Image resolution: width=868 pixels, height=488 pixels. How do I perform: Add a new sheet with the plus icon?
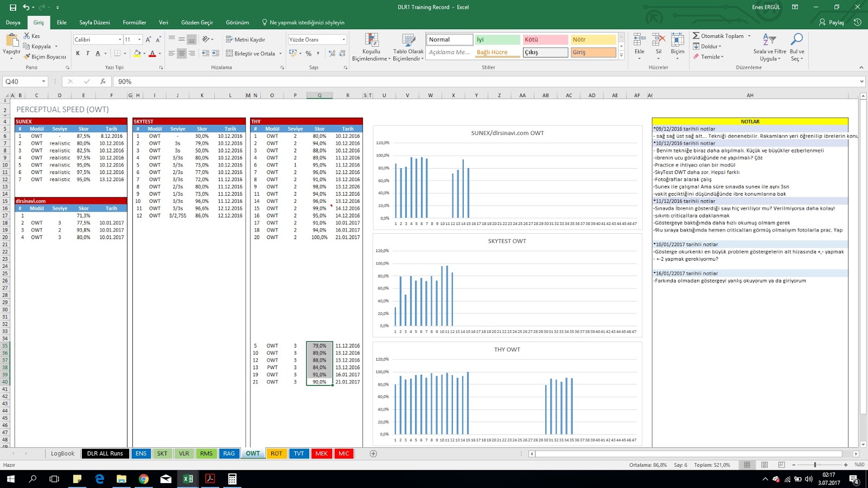373,453
